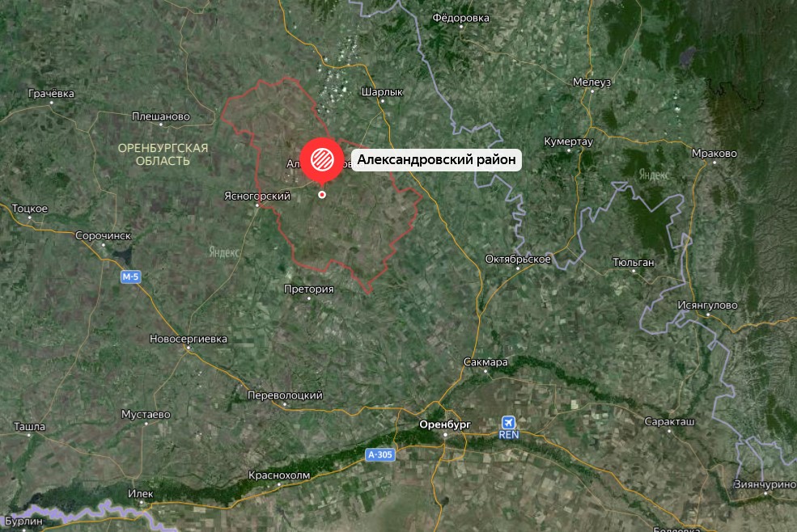
Task: Click the Оренбургская область region label
Action: pyautogui.click(x=163, y=154)
